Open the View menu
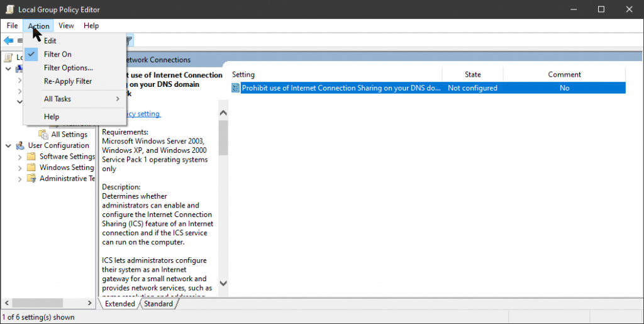Image resolution: width=644 pixels, height=324 pixels. [66, 26]
